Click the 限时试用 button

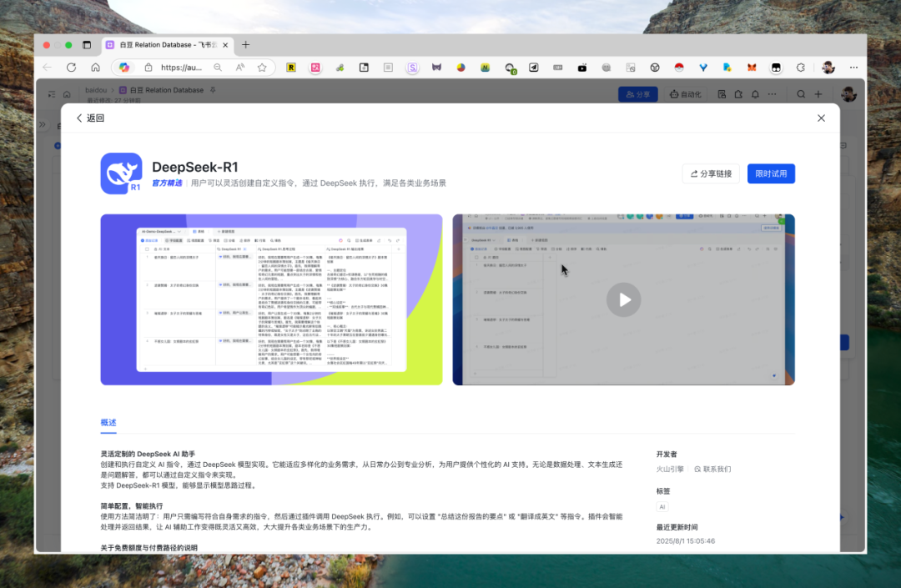pos(771,173)
